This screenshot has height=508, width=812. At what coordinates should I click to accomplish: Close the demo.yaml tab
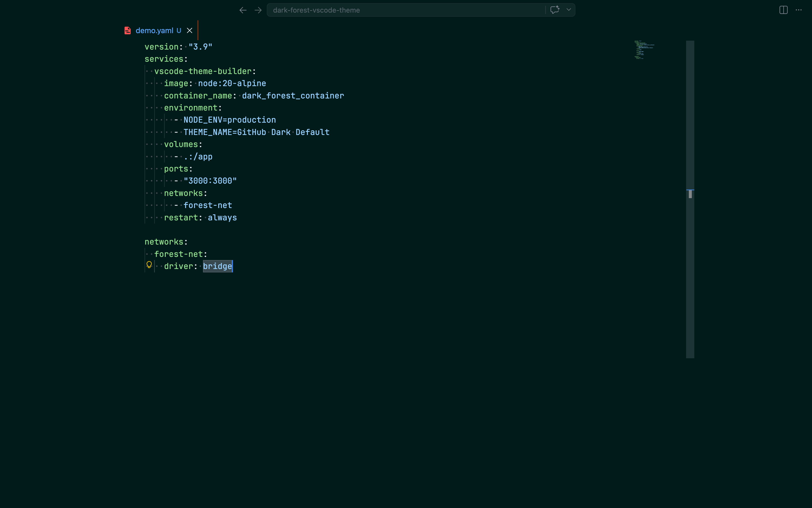point(189,30)
